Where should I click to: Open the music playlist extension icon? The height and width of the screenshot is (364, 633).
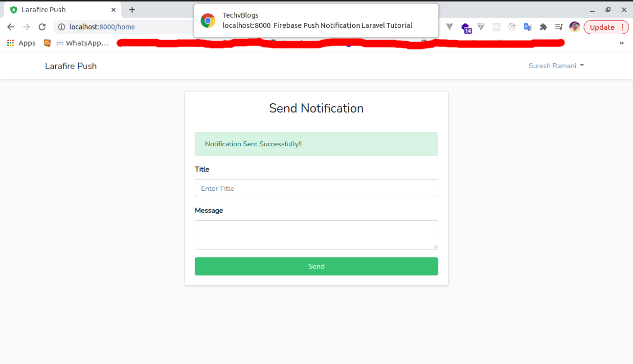click(x=559, y=27)
